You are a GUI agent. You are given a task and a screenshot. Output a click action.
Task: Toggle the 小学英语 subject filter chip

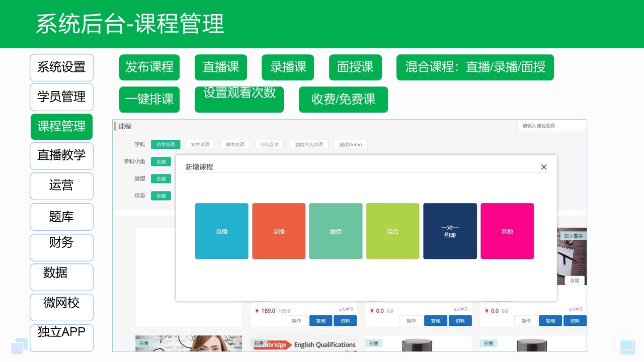click(x=166, y=144)
